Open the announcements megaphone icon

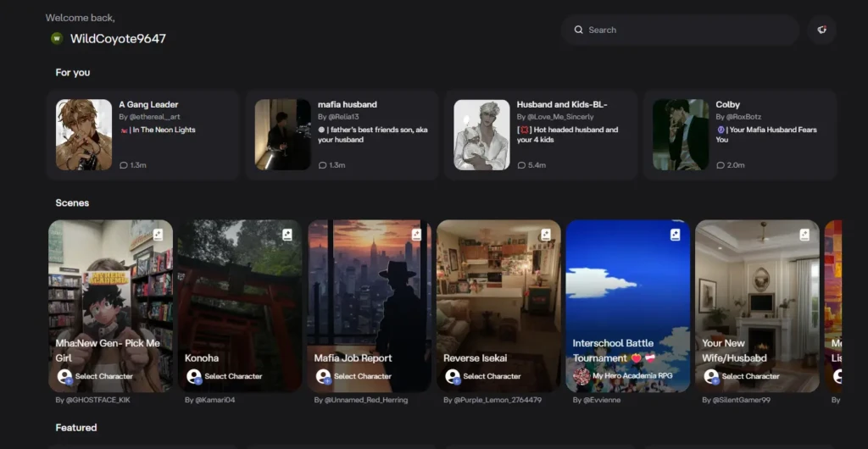coord(822,30)
